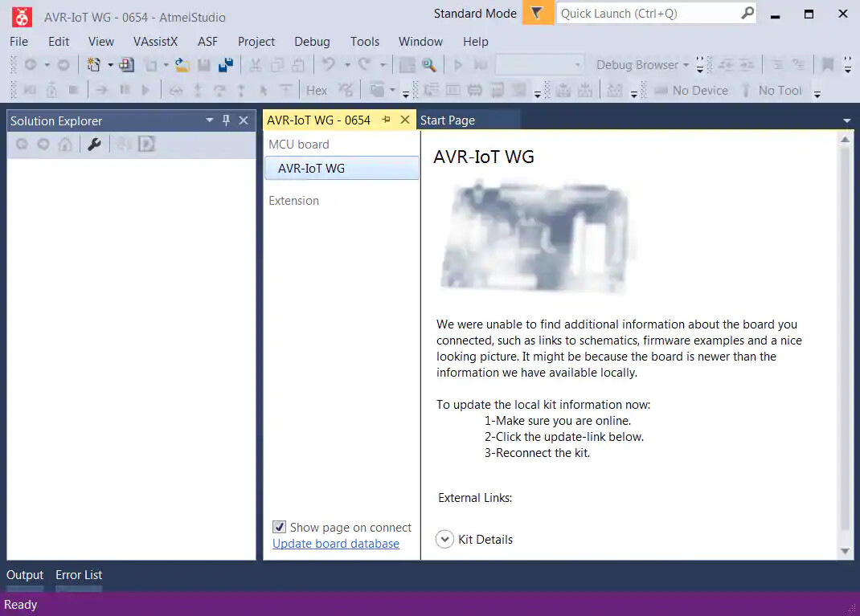Close the AVR-IoT WG - 0654 tab
Viewport: 860px width, 616px height.
(x=405, y=120)
